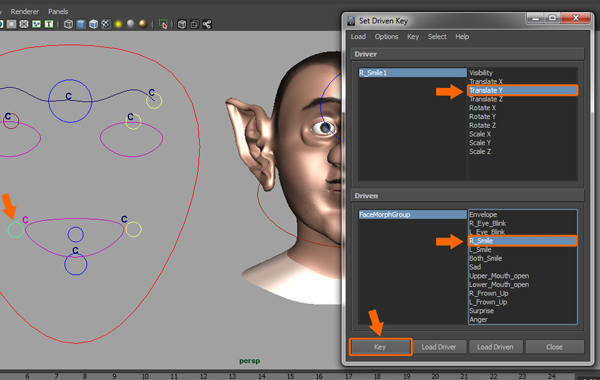Image resolution: width=600 pixels, height=380 pixels.
Task: Select Both_Smile driven attribute
Action: (x=486, y=258)
